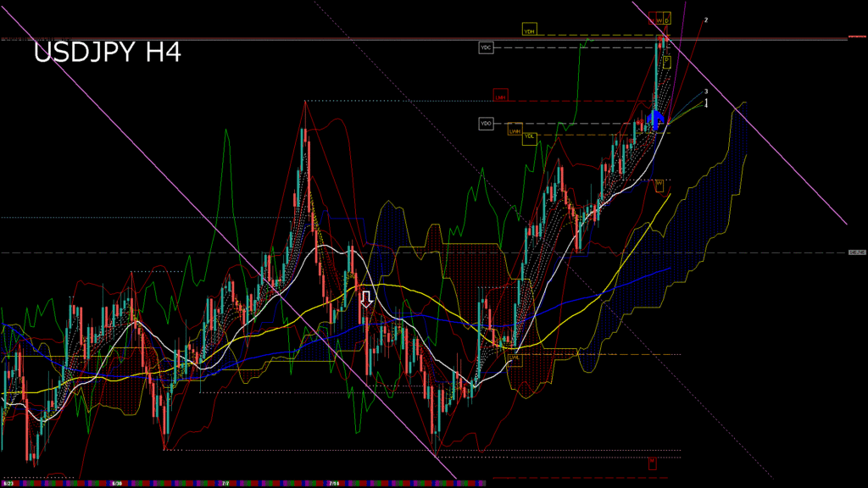Click the USDJPY H4 chart title
This screenshot has height=488, width=868.
tap(107, 53)
